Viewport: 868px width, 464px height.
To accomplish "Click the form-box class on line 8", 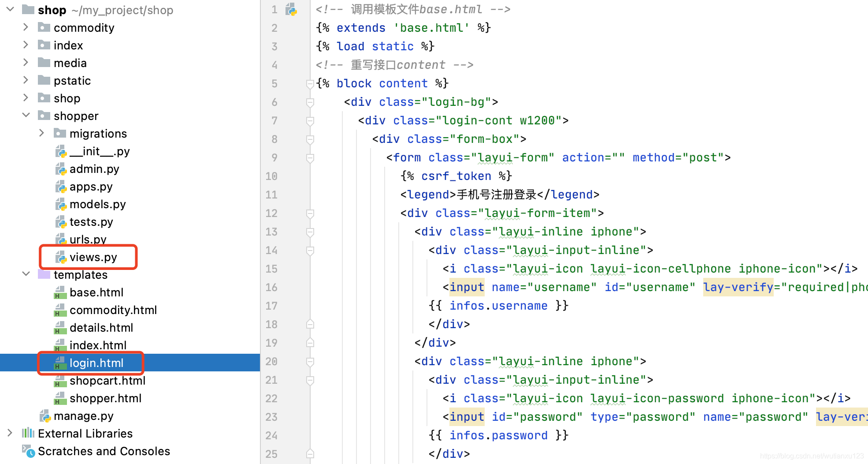I will coord(484,139).
